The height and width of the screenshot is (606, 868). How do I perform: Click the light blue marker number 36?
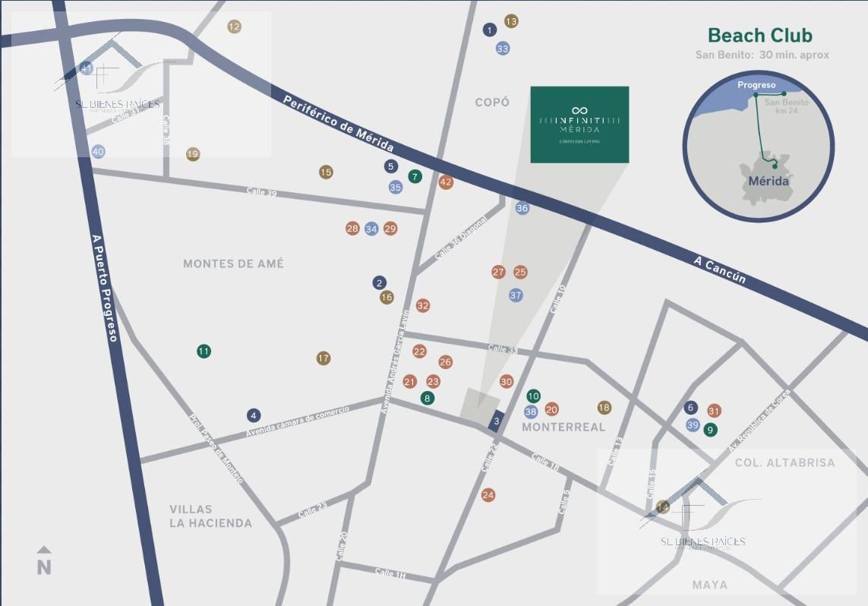point(522,207)
